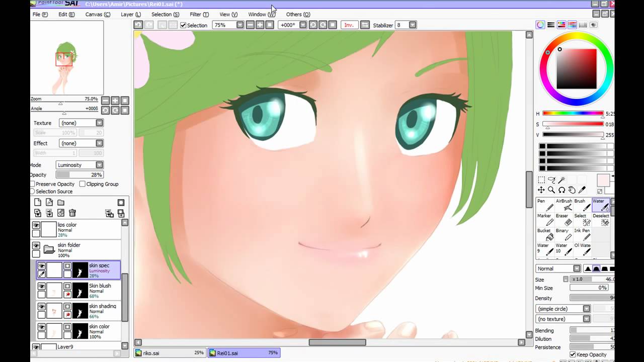
Task: Switch to the riko.sai document tab
Action: coord(171,353)
